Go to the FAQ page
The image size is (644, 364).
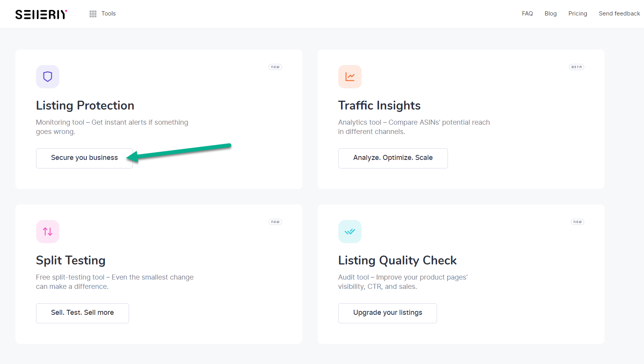tap(527, 14)
